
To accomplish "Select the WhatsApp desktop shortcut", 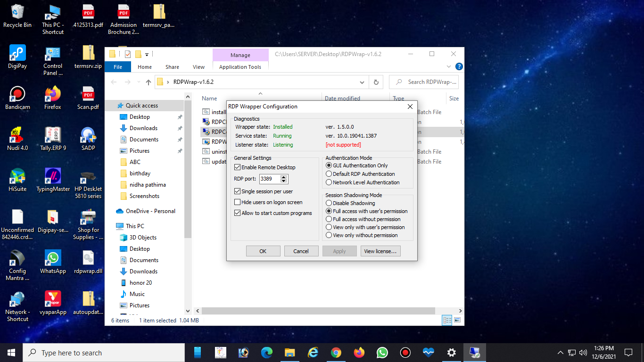I will (x=53, y=262).
